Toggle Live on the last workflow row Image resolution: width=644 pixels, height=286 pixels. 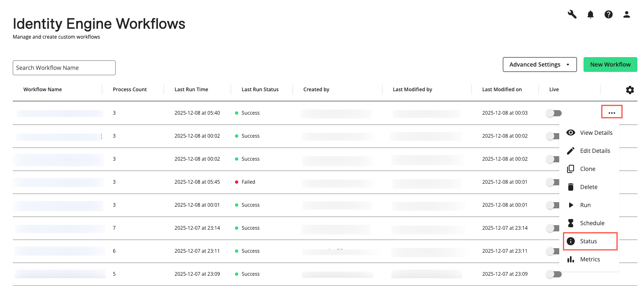[x=553, y=274]
